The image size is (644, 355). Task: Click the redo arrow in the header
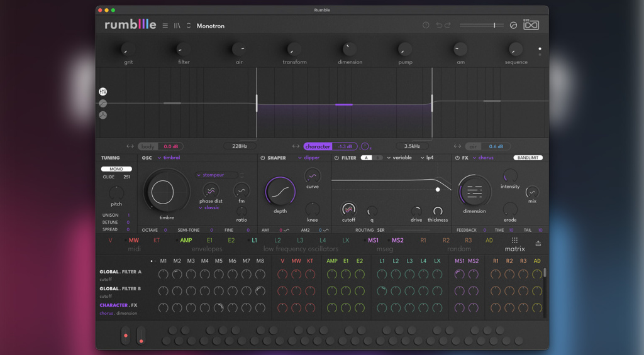448,25
